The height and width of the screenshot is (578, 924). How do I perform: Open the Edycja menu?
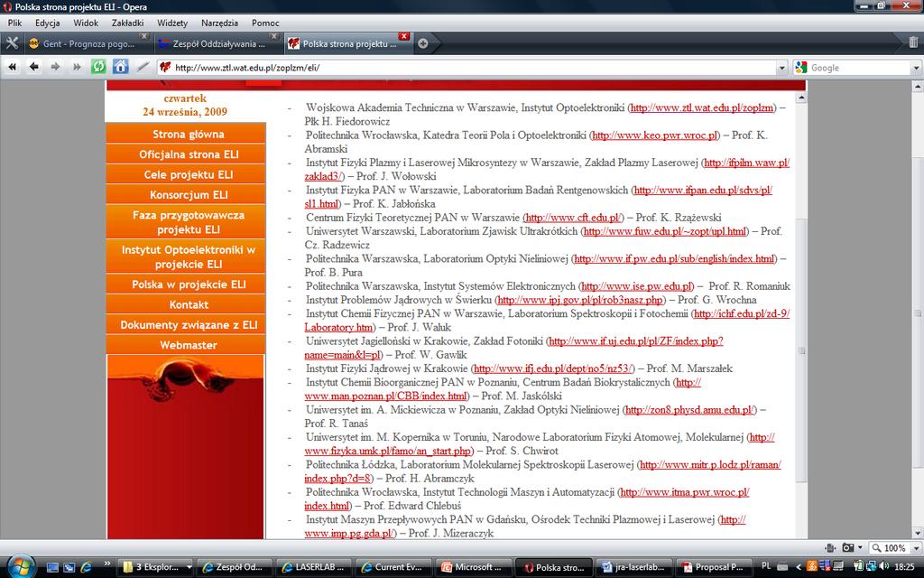(x=47, y=23)
